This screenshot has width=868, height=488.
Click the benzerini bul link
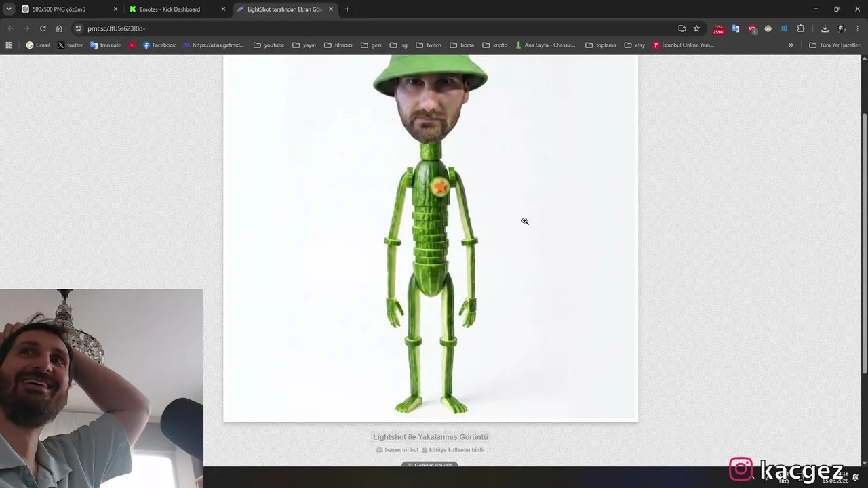pos(397,450)
